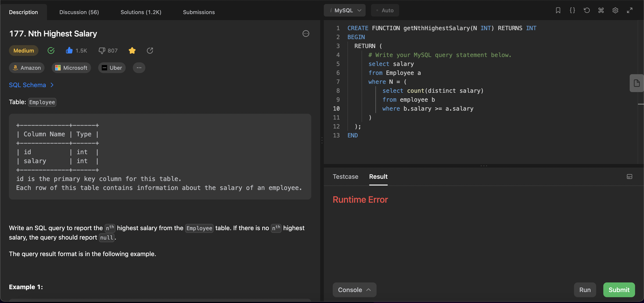Image resolution: width=644 pixels, height=303 pixels.
Task: Click the editor vertical scrollbar
Action: click(x=641, y=92)
